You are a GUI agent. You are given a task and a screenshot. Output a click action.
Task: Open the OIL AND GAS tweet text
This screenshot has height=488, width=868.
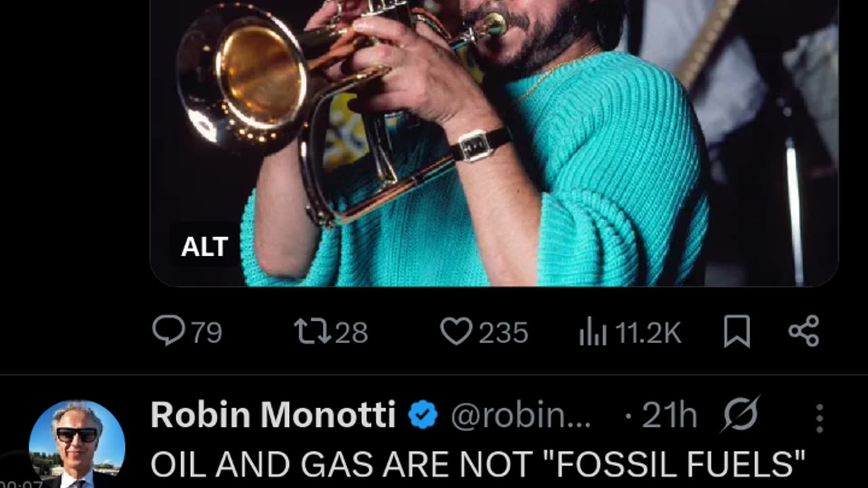click(478, 465)
